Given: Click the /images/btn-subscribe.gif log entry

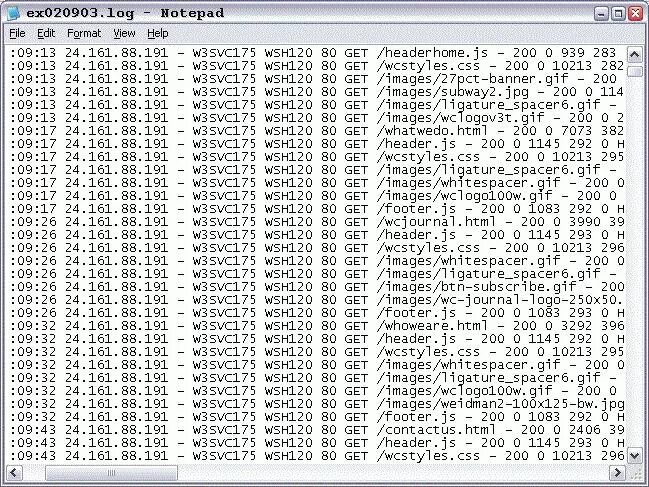Looking at the screenshot, I should pyautogui.click(x=317, y=287).
